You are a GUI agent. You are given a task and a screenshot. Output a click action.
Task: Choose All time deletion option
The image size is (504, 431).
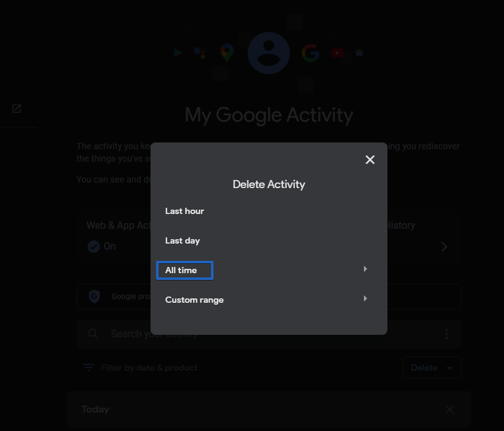pos(181,270)
